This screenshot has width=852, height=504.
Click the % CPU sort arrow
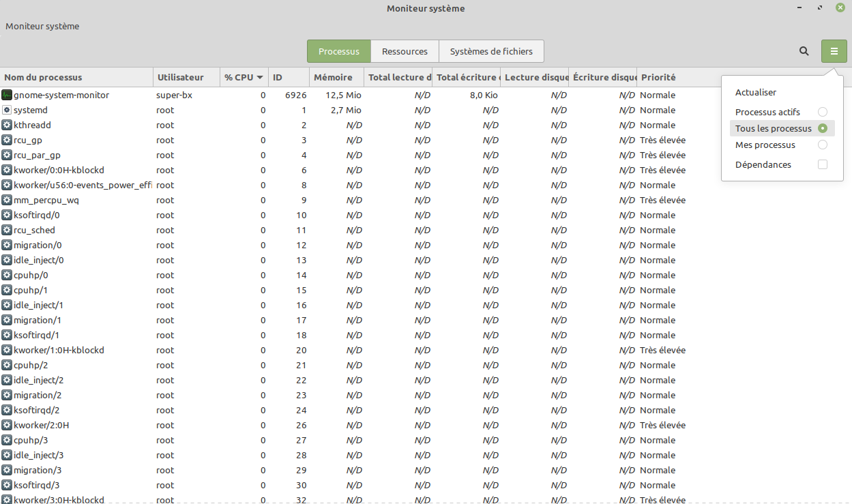260,78
